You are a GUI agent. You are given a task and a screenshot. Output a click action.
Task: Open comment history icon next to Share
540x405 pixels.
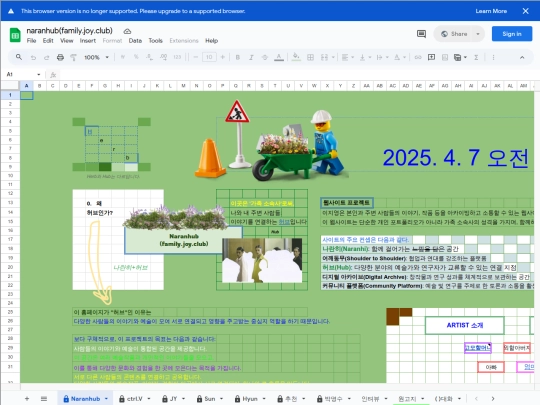tap(421, 34)
